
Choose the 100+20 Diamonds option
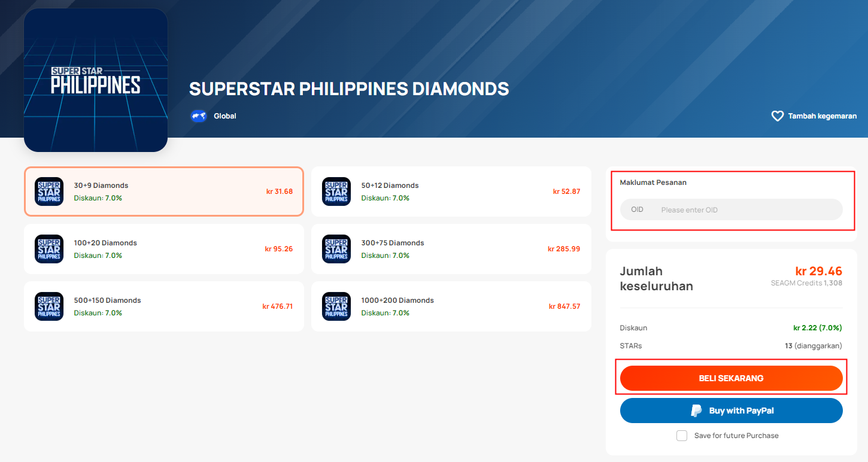pyautogui.click(x=164, y=249)
